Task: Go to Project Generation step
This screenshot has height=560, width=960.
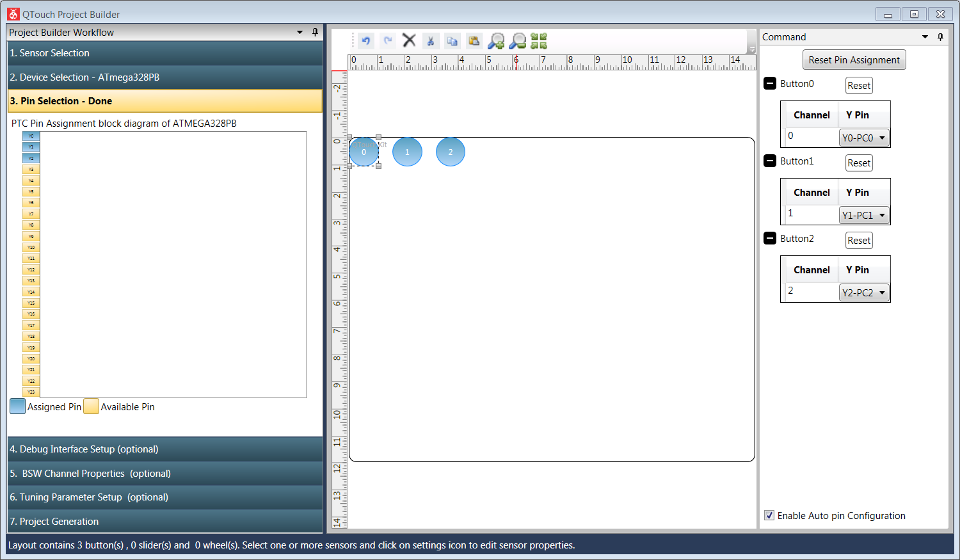Action: tap(164, 522)
